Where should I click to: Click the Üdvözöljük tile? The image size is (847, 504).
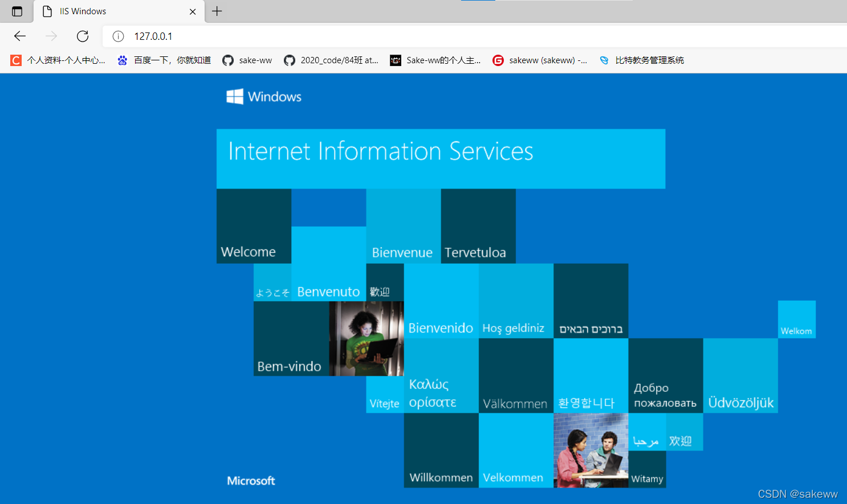pyautogui.click(x=740, y=376)
